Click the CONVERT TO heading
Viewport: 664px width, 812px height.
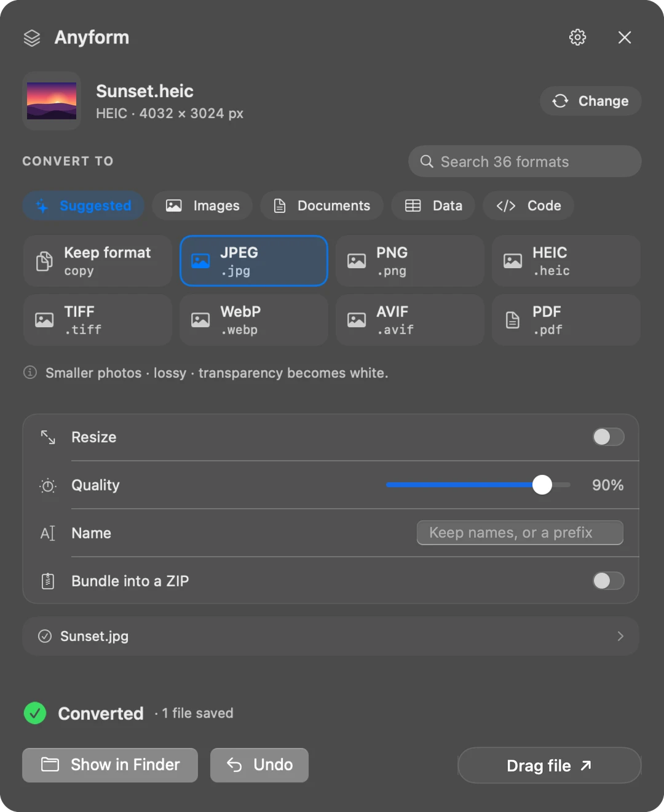coord(68,161)
